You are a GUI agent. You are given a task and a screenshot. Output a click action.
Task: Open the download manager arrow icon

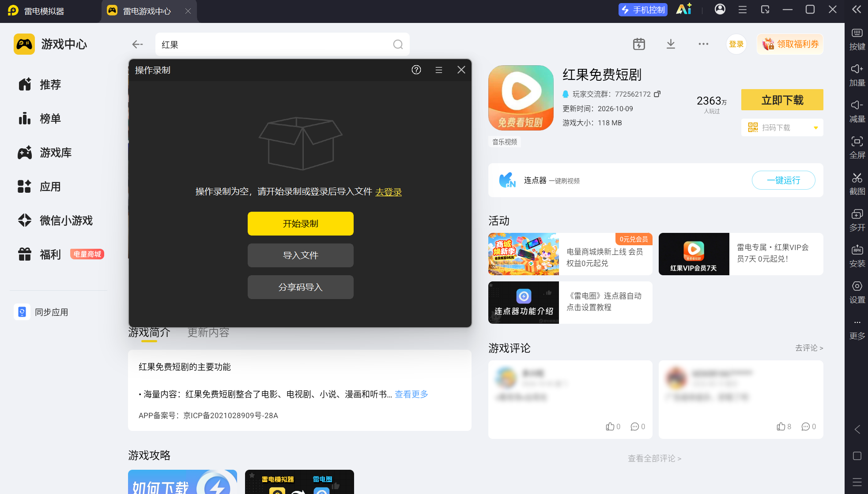coord(671,44)
